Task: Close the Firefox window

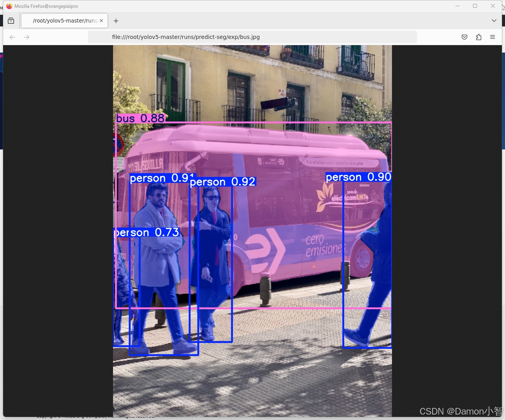Action: (493, 6)
